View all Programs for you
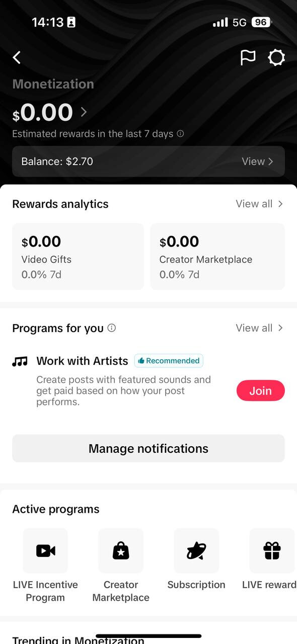Image resolution: width=297 pixels, height=644 pixels. [x=259, y=328]
